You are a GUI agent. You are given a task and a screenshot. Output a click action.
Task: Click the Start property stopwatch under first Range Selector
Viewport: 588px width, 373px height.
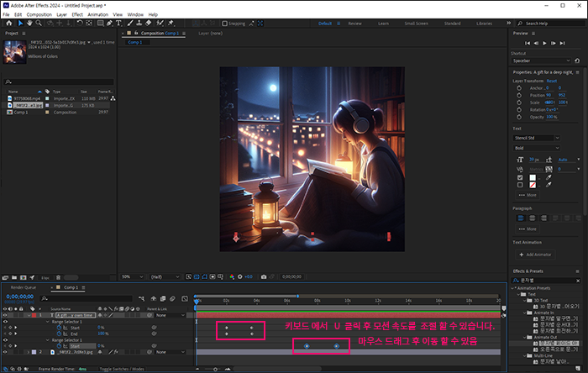tap(59, 328)
